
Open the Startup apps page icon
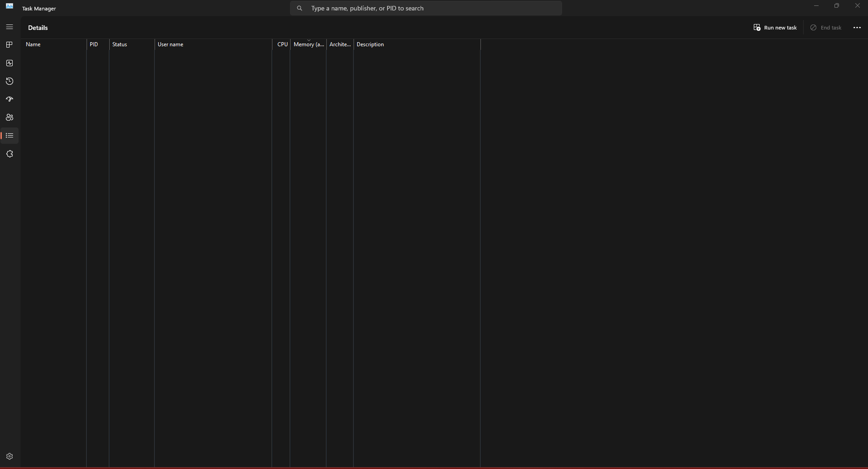coord(10,99)
